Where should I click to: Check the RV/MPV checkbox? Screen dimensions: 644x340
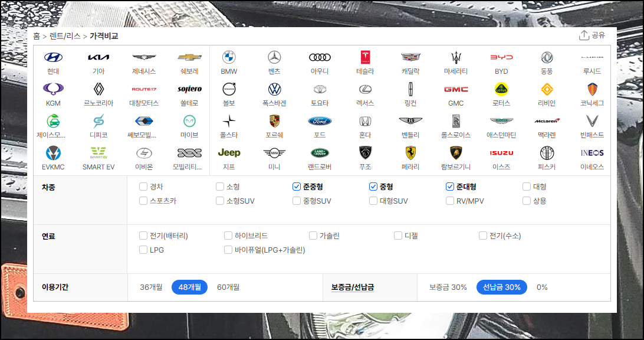[450, 201]
